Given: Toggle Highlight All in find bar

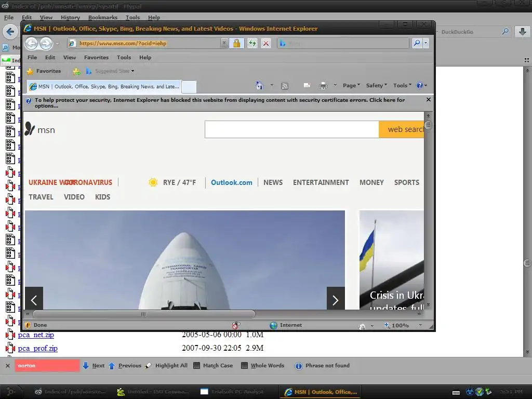Looking at the screenshot, I should click(x=166, y=365).
